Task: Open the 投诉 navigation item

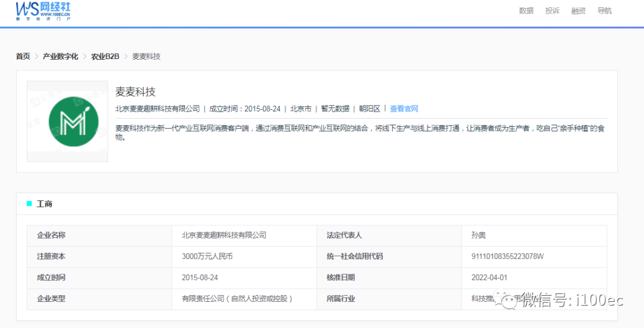Action: click(x=552, y=11)
